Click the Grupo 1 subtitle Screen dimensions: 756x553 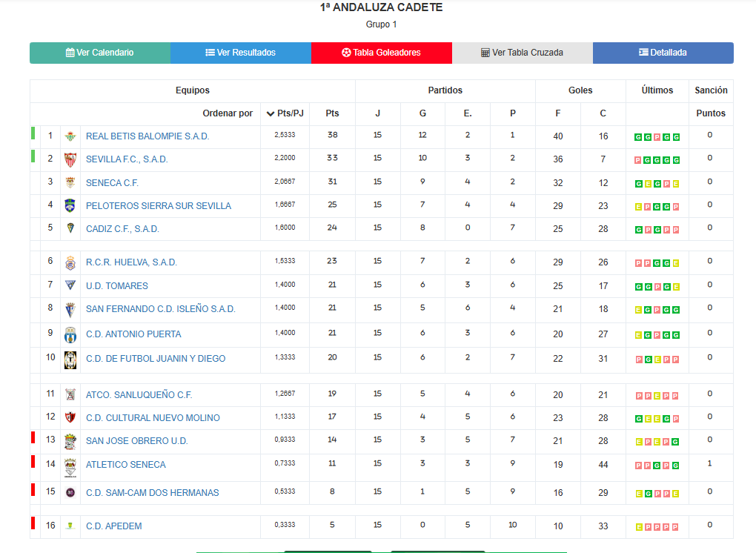click(x=382, y=24)
